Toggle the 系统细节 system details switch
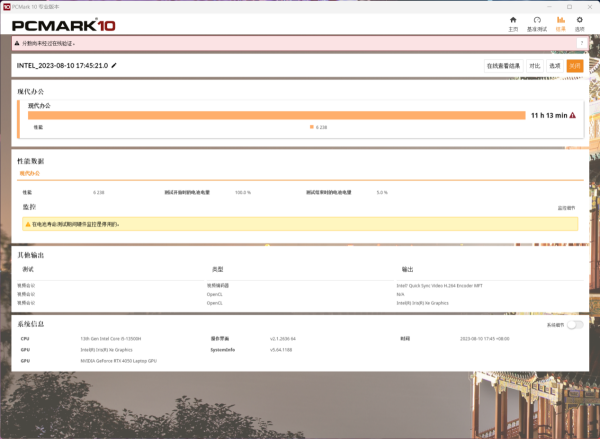 (575, 325)
